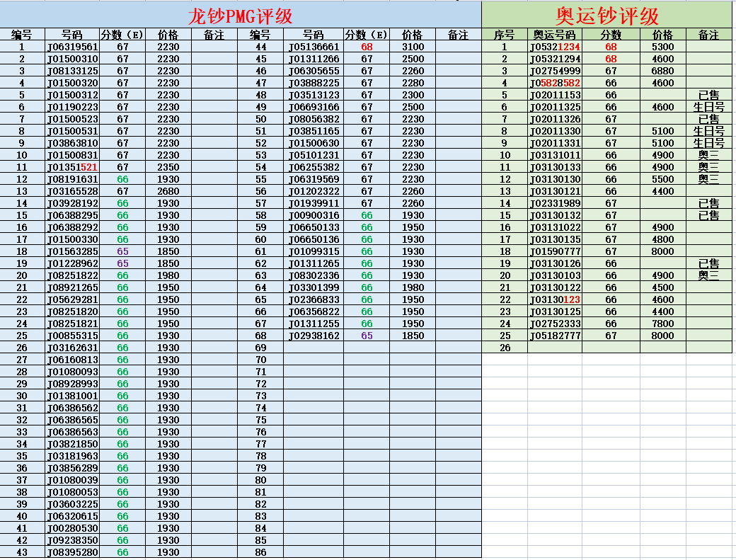
Task: Select Olympic number J03130103
Action: (x=555, y=275)
